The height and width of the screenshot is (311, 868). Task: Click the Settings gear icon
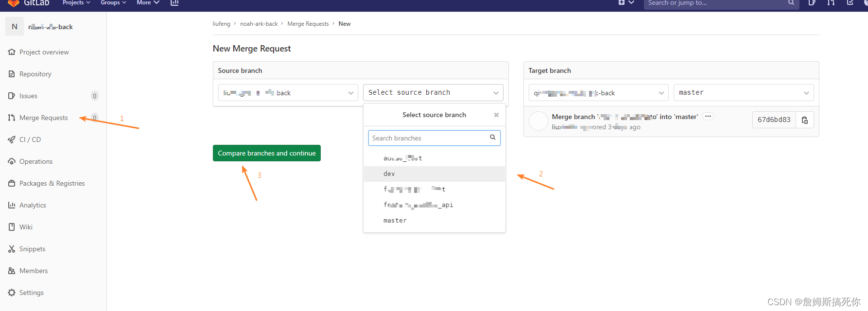(12, 293)
